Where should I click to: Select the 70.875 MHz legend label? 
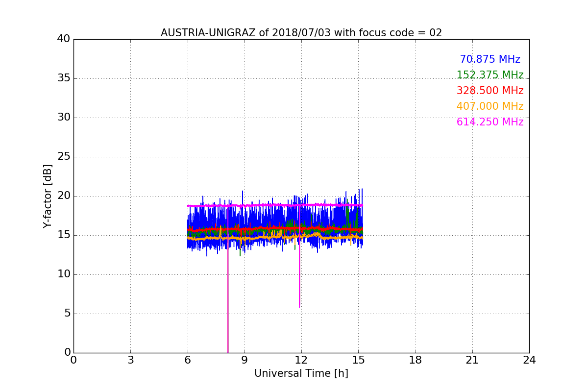[x=490, y=59]
